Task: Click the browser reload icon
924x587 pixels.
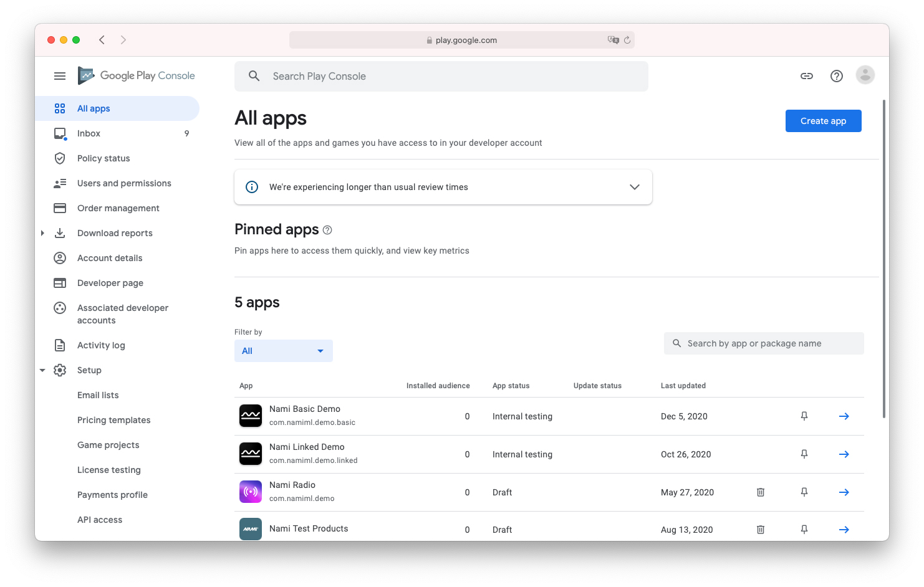Action: click(627, 40)
